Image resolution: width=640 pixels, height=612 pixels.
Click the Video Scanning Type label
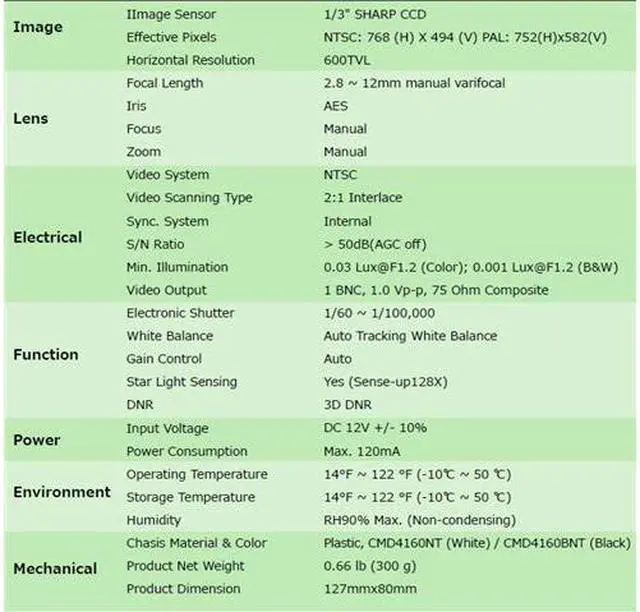click(x=189, y=198)
